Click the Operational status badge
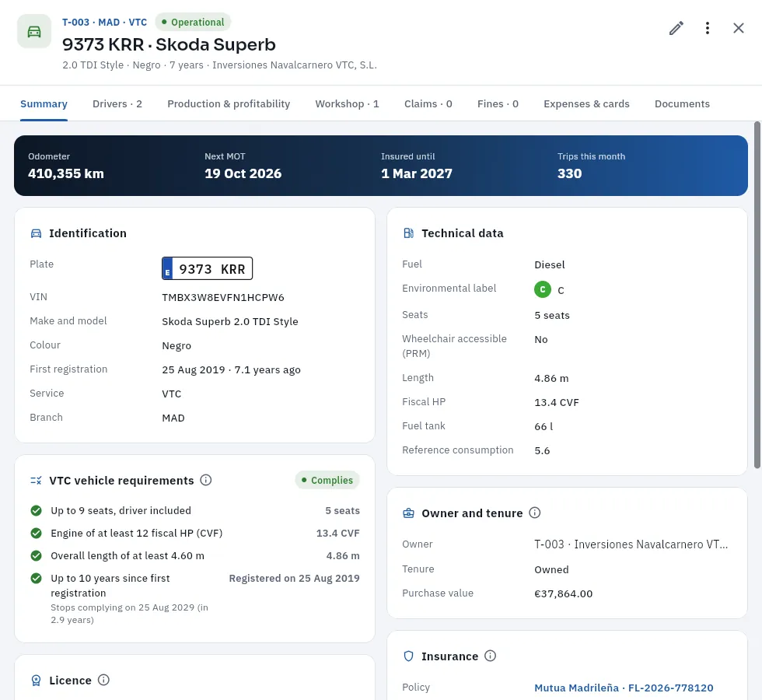The width and height of the screenshot is (762, 700). pos(193,22)
